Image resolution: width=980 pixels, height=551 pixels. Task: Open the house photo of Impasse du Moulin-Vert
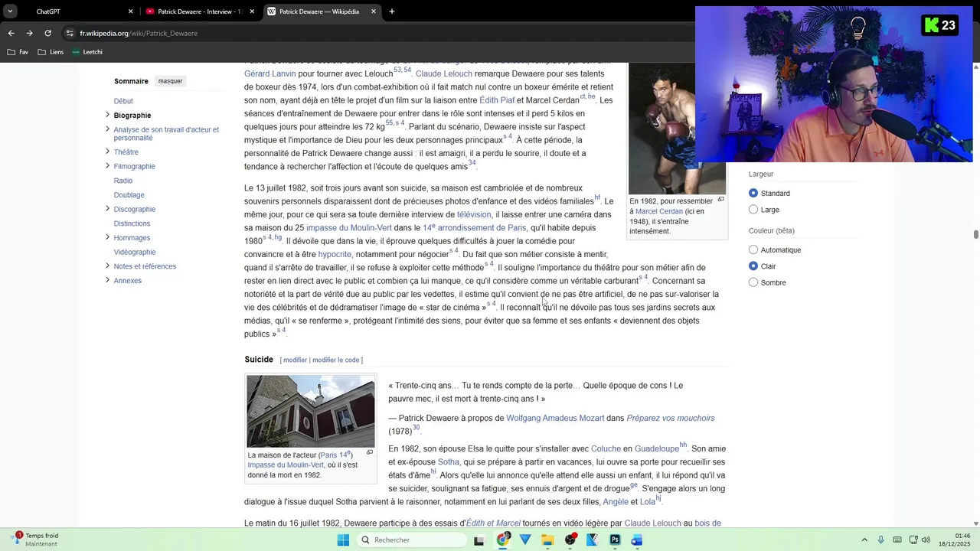(x=311, y=411)
